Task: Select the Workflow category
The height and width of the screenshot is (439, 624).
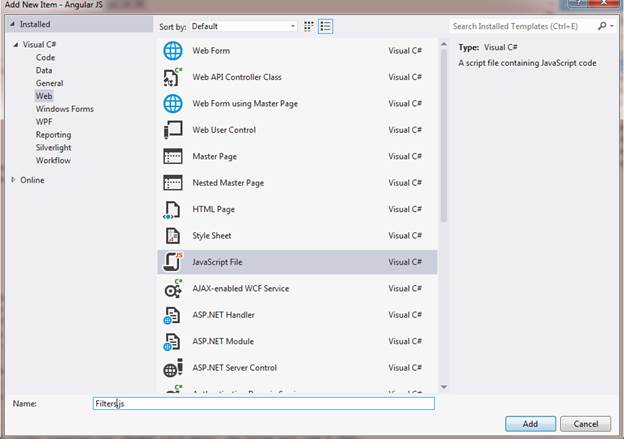Action: (x=53, y=160)
